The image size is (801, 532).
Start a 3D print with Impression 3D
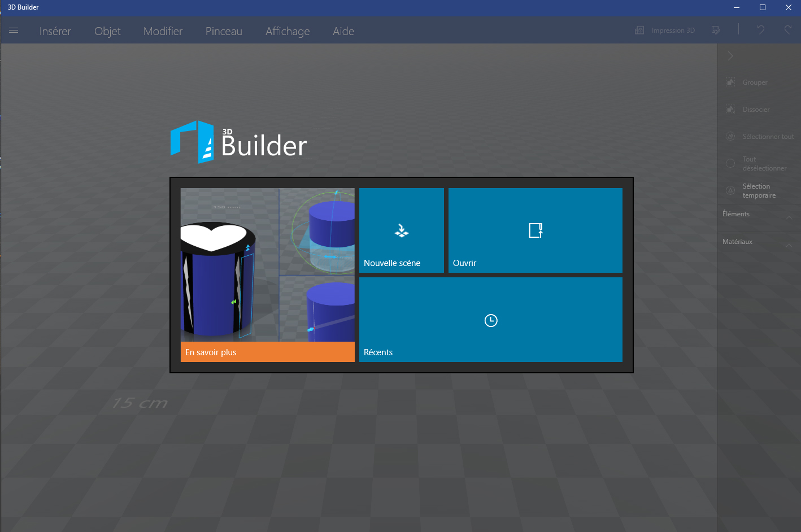(x=665, y=30)
